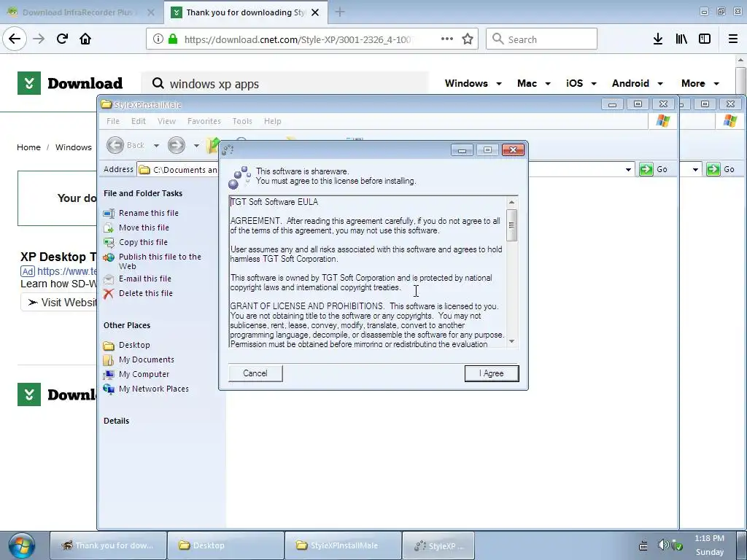This screenshot has width=747, height=560.
Task: Select Publish this file to the Web
Action: coord(160,262)
